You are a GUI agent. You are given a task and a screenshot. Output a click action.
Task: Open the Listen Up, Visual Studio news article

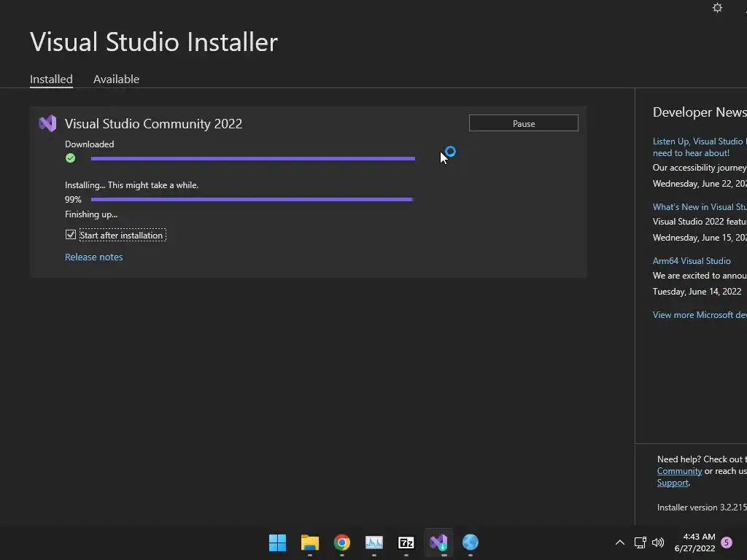[x=700, y=147]
